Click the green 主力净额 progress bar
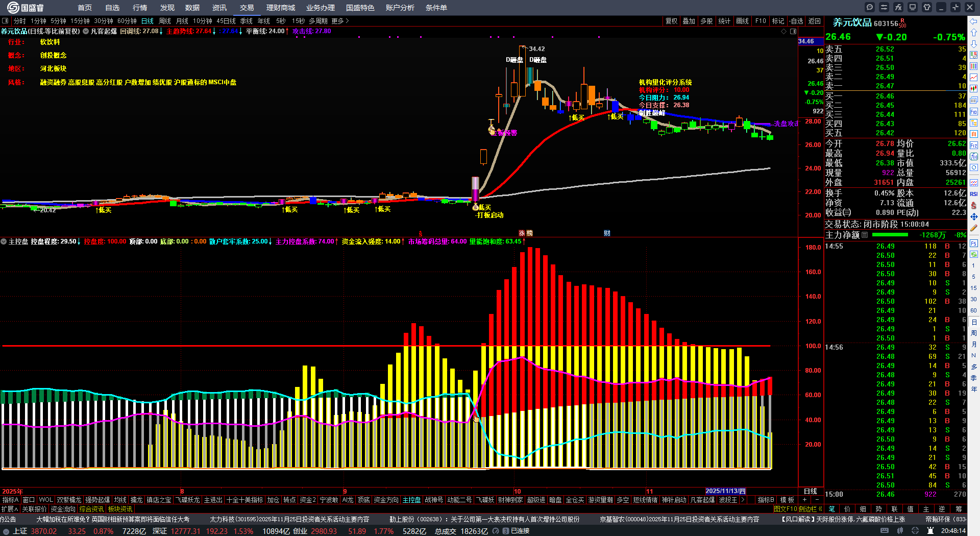980x536 pixels. [890, 235]
